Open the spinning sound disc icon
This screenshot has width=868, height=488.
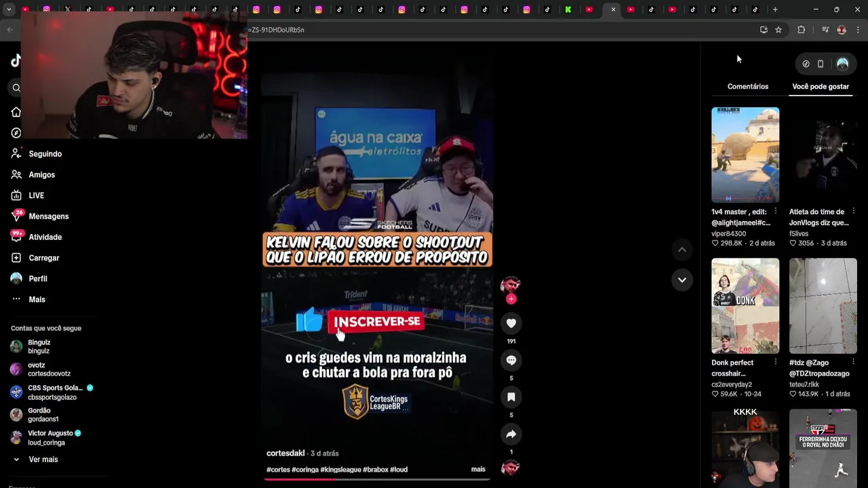point(510,468)
